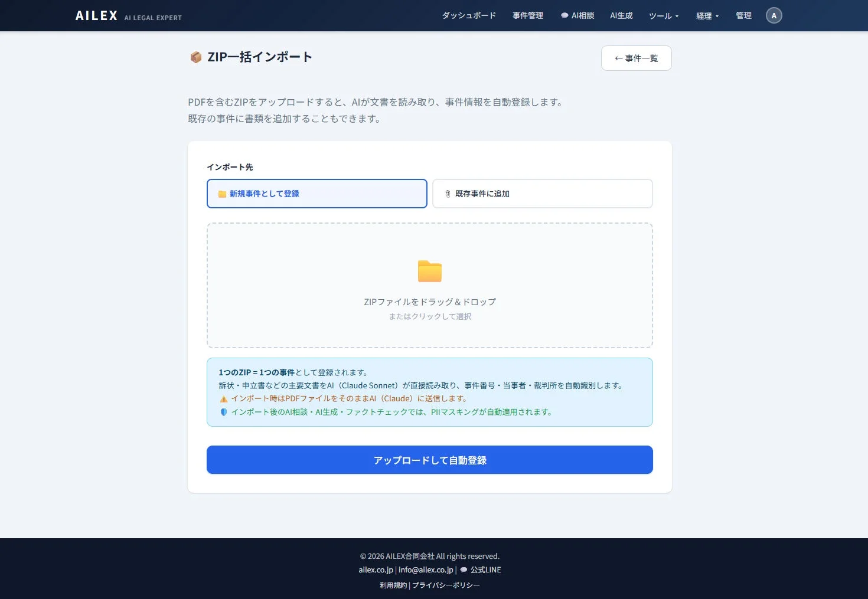868x599 pixels.
Task: Click the ← 事件一覧 button
Action: (x=636, y=58)
